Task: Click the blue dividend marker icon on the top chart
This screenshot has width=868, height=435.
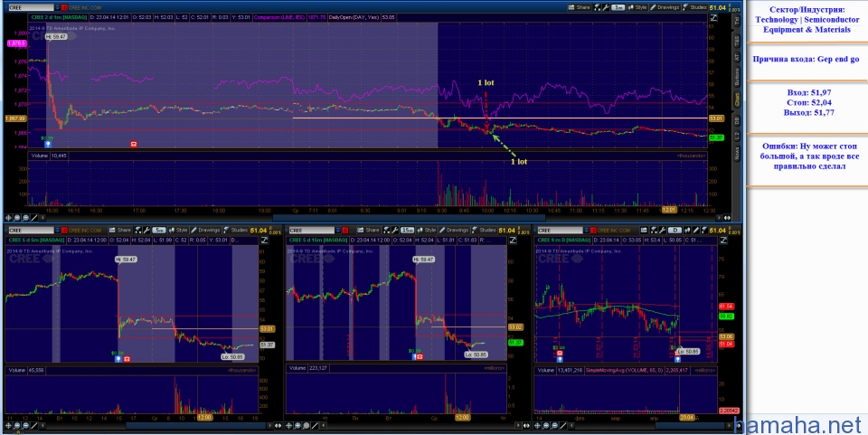Action: click(x=48, y=144)
